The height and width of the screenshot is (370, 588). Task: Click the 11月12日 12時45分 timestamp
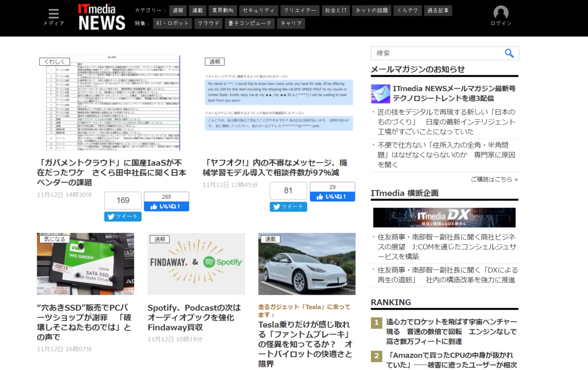[x=230, y=185]
